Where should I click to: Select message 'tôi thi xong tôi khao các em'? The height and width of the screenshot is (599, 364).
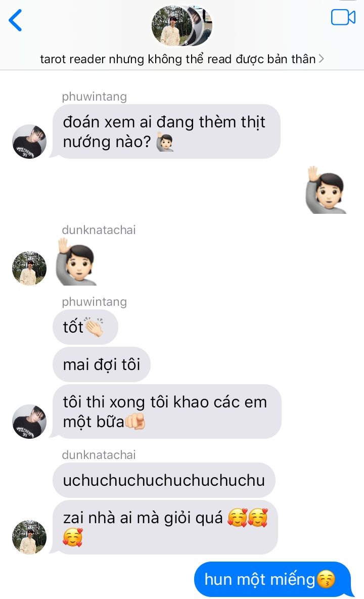[x=167, y=411]
